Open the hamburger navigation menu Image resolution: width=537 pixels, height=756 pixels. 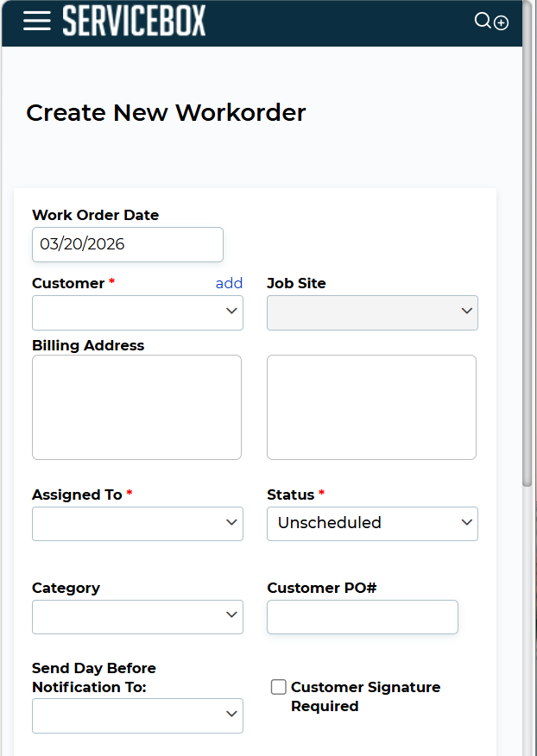[x=37, y=22]
